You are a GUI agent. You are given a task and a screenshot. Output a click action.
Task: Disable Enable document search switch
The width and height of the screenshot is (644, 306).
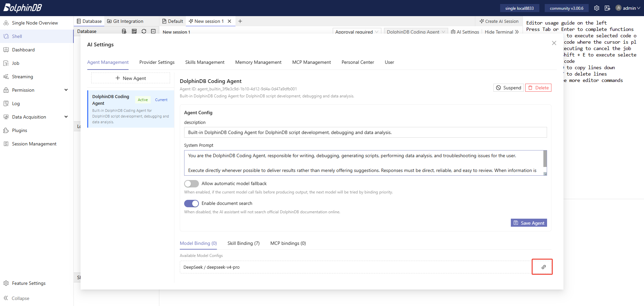coord(192,204)
